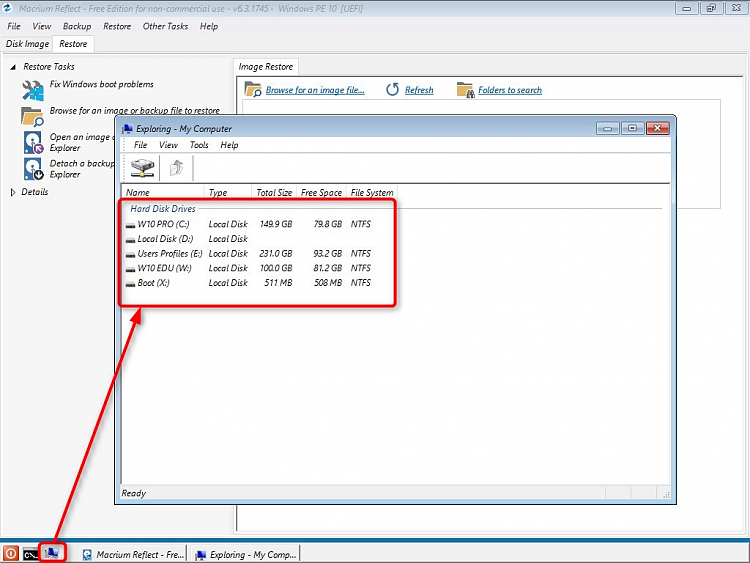Click the Exploring window title bar icon
The height and width of the screenshot is (563, 750).
(127, 129)
